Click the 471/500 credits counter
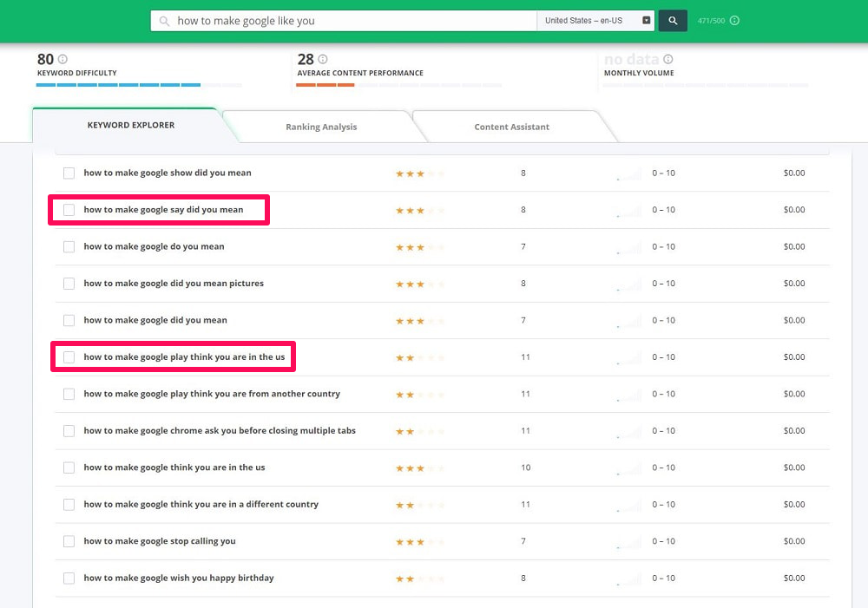This screenshot has height=608, width=868. [711, 21]
